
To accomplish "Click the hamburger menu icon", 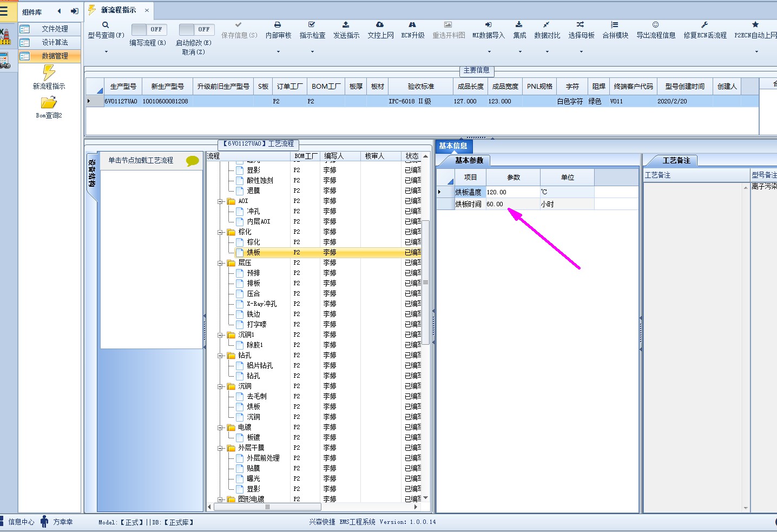I will 4,11.
